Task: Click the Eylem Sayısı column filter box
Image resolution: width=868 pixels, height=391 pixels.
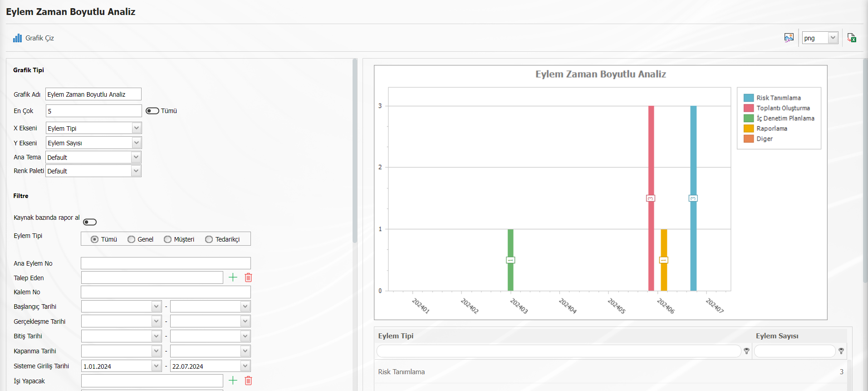Action: 794,351
